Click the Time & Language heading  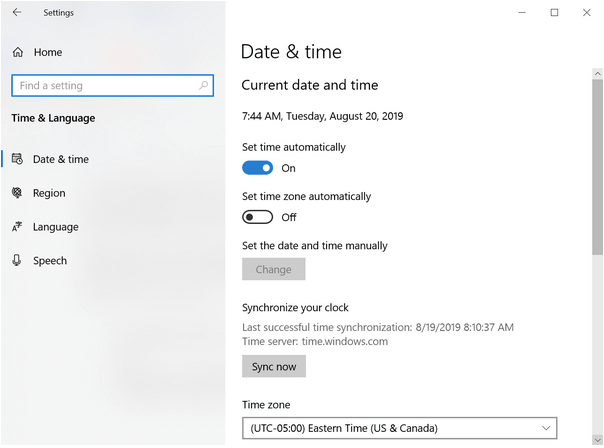click(53, 118)
